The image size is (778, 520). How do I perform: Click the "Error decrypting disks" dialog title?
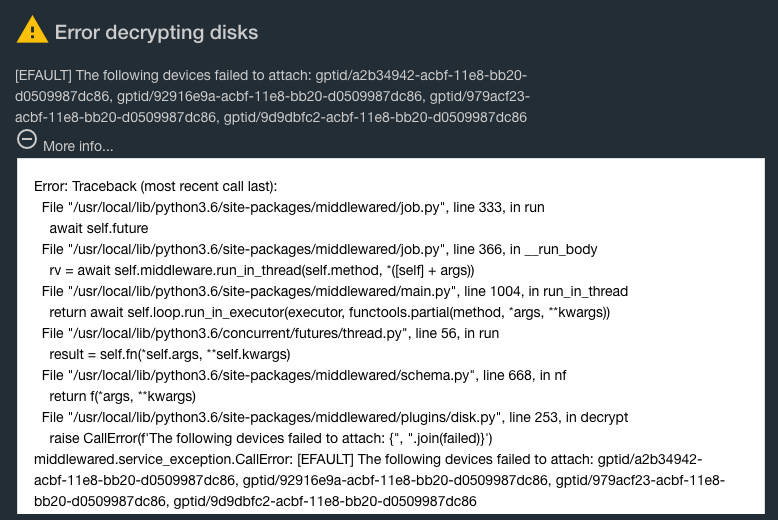(x=156, y=32)
